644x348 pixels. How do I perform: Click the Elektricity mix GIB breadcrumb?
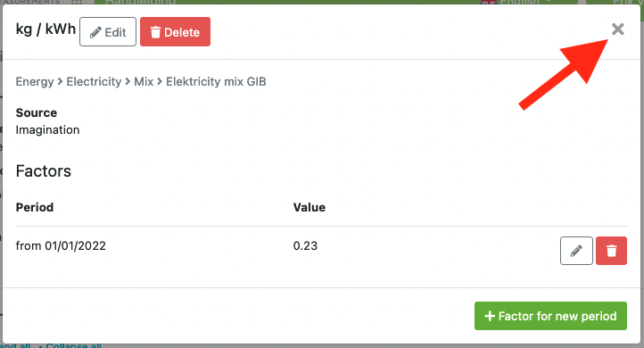[x=216, y=82]
